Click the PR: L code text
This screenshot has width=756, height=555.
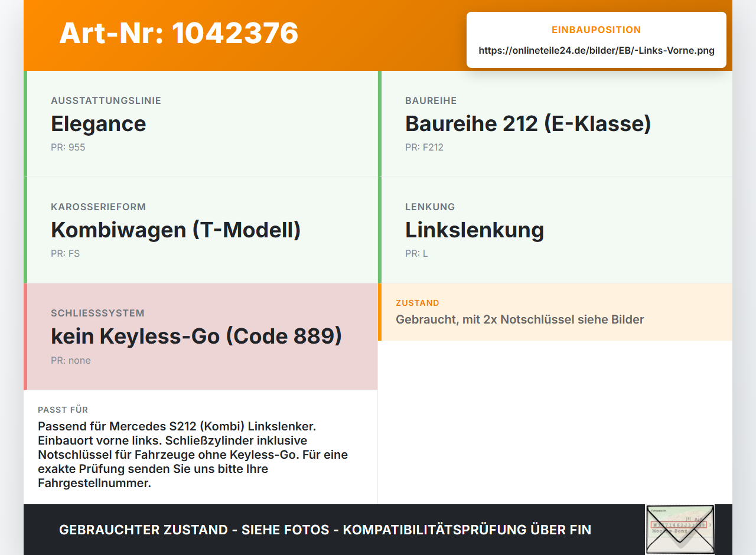pos(416,254)
